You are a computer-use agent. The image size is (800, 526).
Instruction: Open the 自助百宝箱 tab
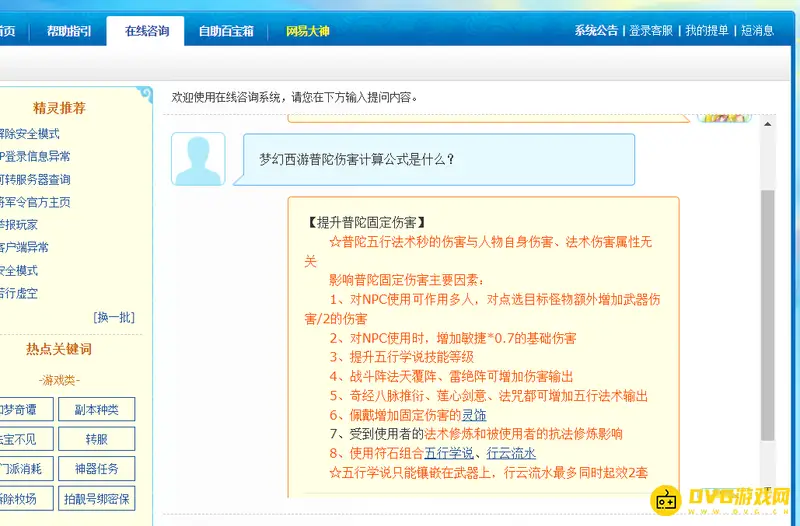(226, 31)
